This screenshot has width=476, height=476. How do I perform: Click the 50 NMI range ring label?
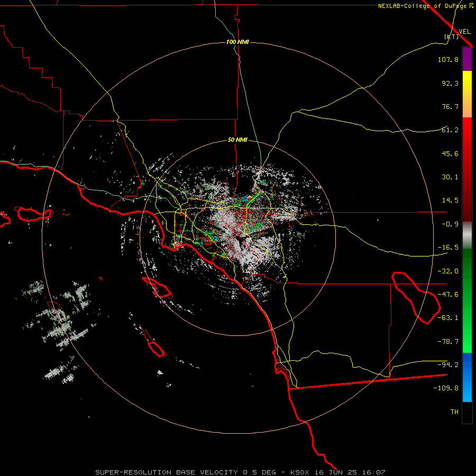237,140
